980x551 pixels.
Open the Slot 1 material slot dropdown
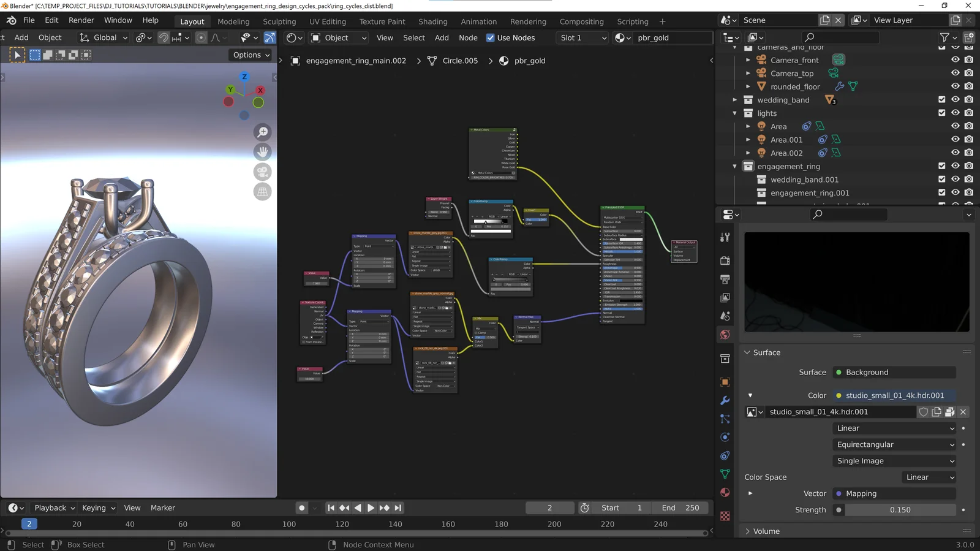pos(583,38)
